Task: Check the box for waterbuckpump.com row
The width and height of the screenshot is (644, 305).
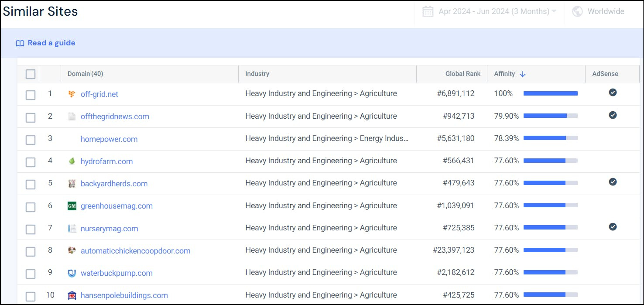Action: tap(31, 274)
